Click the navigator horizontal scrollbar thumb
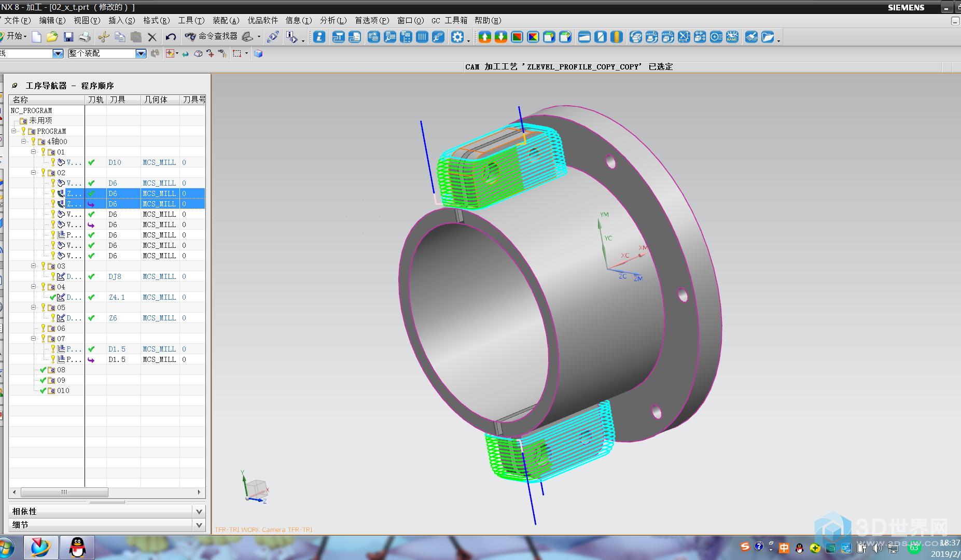Viewport: 961px width, 560px height. 64,492
